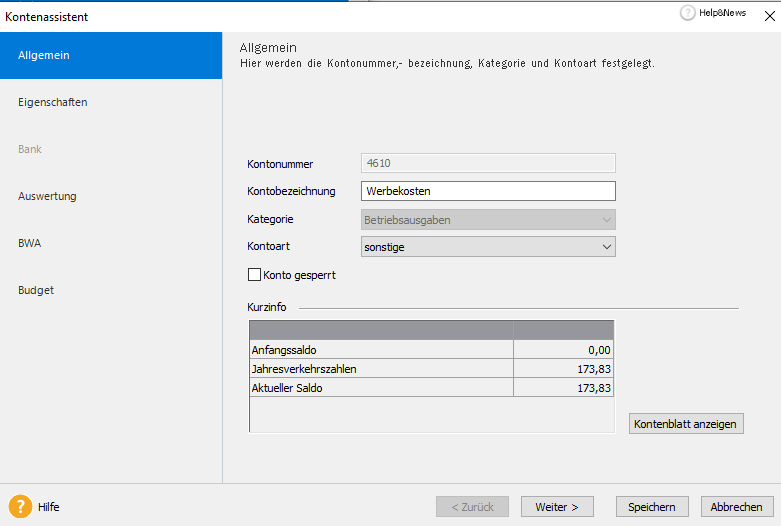Screen dimensions: 781x526
Task: Expand the Kategorie combo box
Action: click(488, 220)
